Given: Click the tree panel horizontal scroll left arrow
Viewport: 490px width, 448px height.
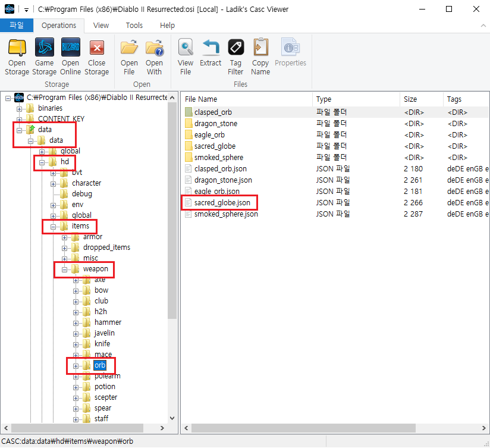Looking at the screenshot, I should pos(6,428).
